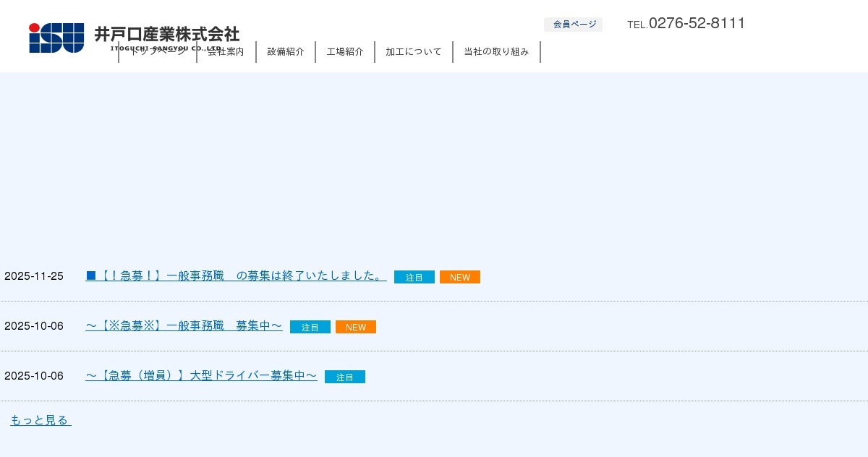Click the TEL 0276-52-8111 phone number
The height and width of the screenshot is (457, 868).
tap(686, 23)
